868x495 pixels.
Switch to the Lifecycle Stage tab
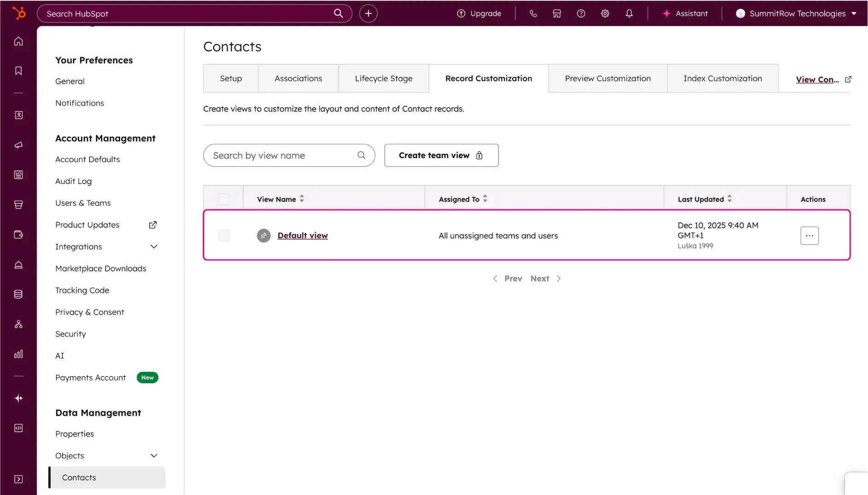click(383, 78)
